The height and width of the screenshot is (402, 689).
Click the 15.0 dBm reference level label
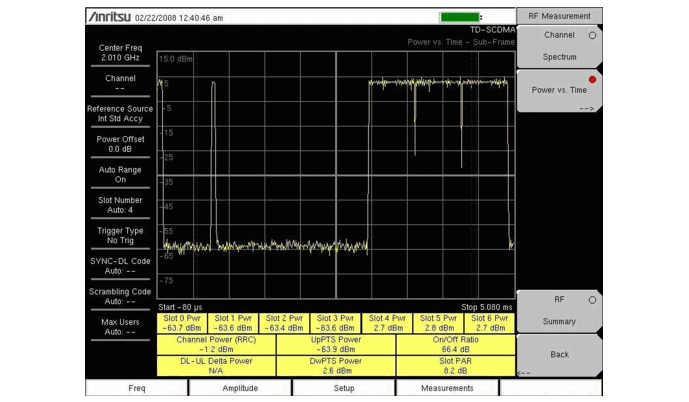(175, 59)
